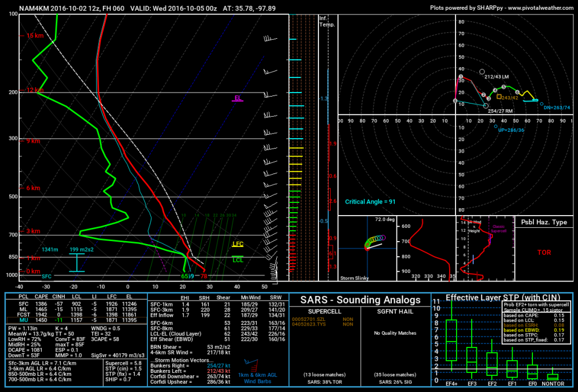The height and width of the screenshot is (392, 578).
Task: Click the green LCL level marker
Action: 238,259
